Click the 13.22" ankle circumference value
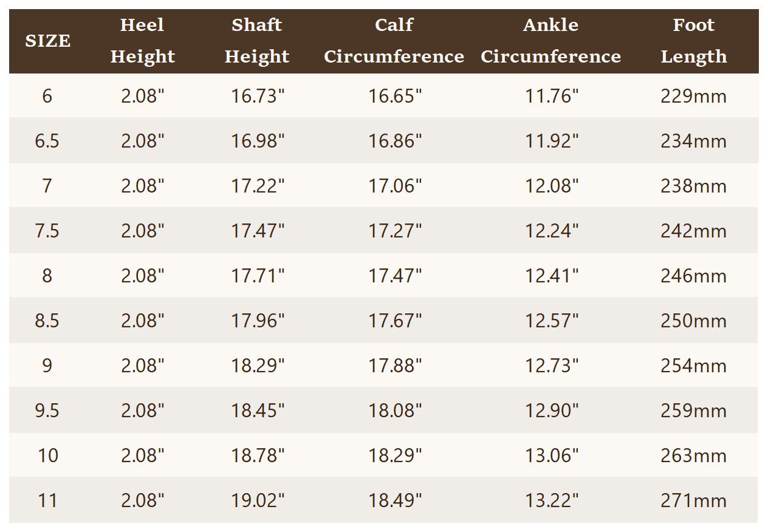The width and height of the screenshot is (768, 532). [x=552, y=500]
